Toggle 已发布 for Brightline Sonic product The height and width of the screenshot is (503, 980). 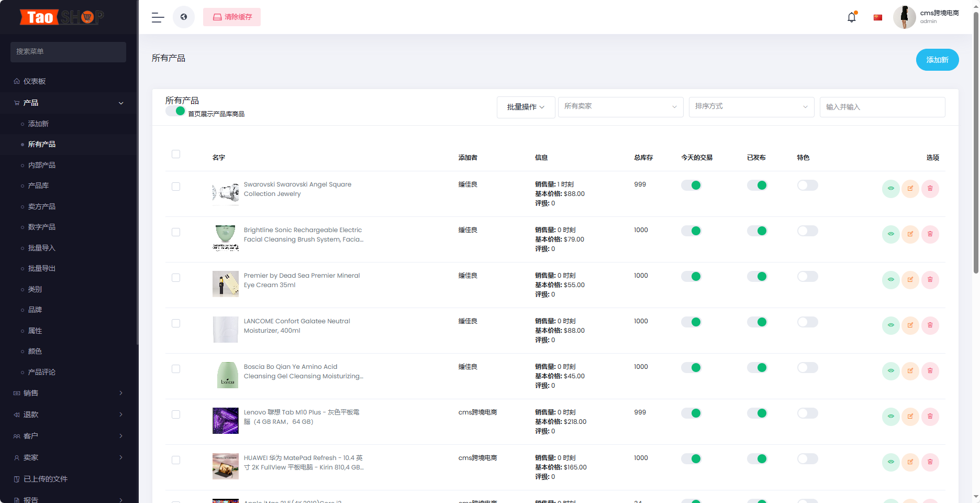(x=757, y=231)
